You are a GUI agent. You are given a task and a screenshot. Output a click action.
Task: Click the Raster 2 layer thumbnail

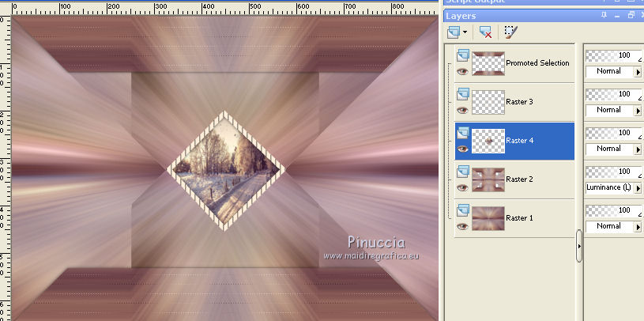click(488, 179)
